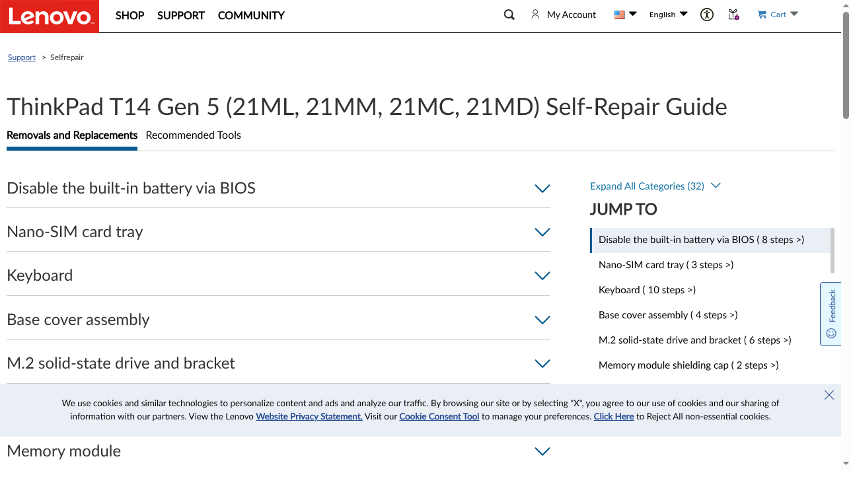Jump to Memory module shielding cap (2 steps)
Viewport: 851px width, 504px height.
point(688,365)
